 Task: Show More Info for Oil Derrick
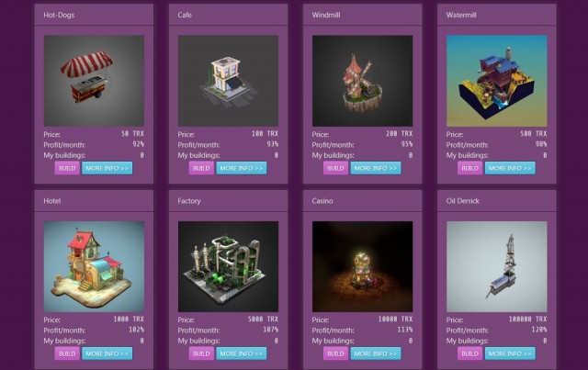(x=510, y=353)
